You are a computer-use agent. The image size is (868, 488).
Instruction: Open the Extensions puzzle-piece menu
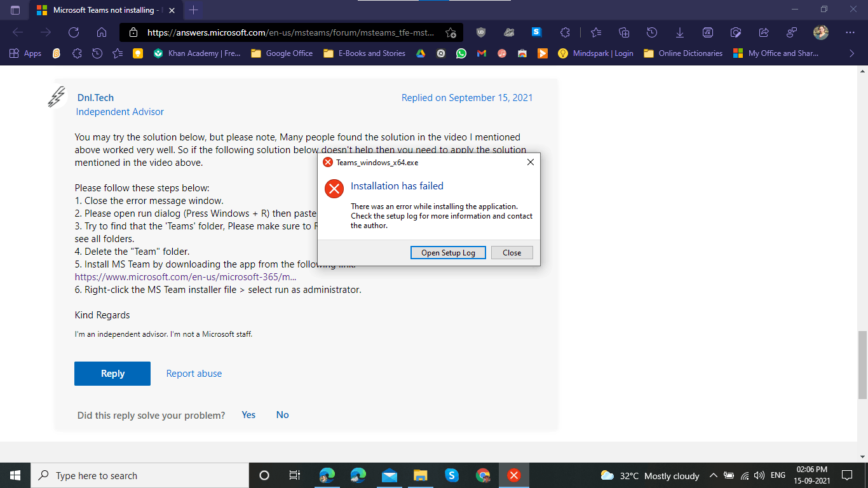pyautogui.click(x=566, y=32)
